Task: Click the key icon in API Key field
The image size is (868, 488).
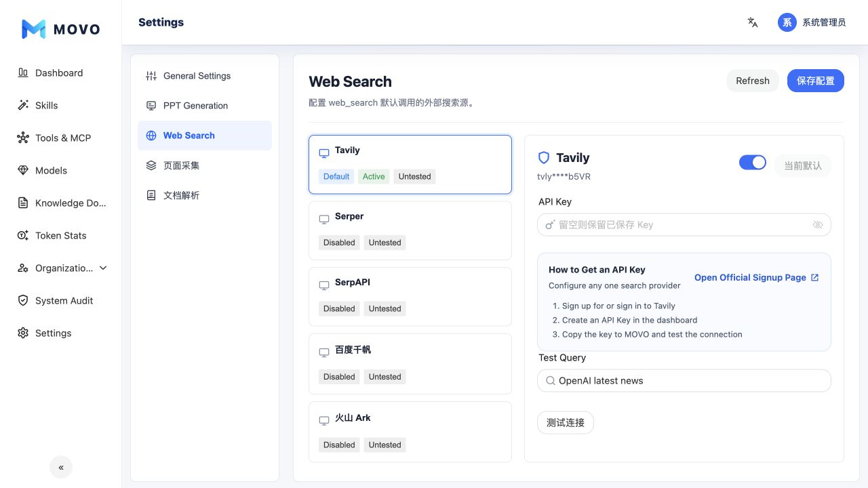Action: tap(551, 225)
